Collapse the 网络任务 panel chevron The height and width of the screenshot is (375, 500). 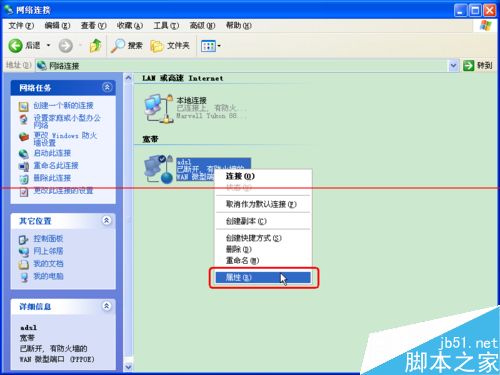point(107,87)
